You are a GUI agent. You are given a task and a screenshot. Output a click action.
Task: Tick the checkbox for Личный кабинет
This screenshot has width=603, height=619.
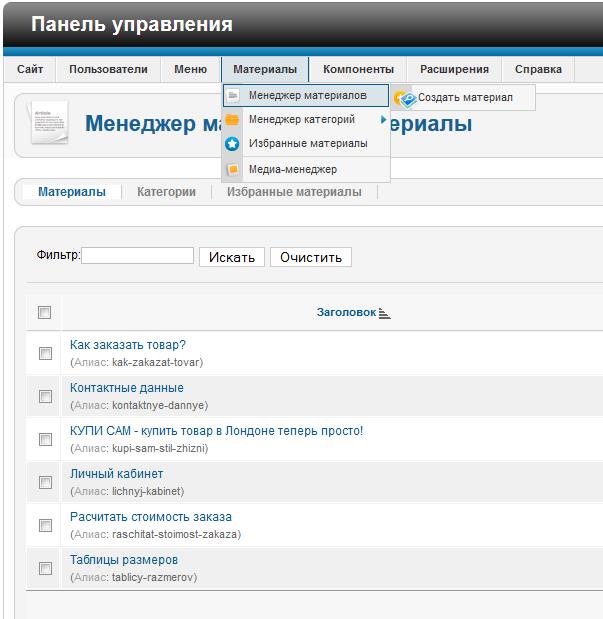pos(45,482)
